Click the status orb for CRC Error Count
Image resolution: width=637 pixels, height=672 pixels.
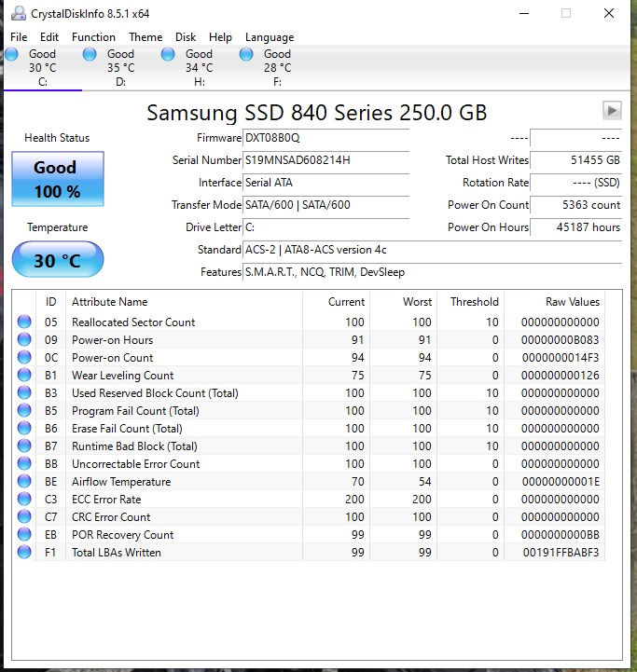24,516
